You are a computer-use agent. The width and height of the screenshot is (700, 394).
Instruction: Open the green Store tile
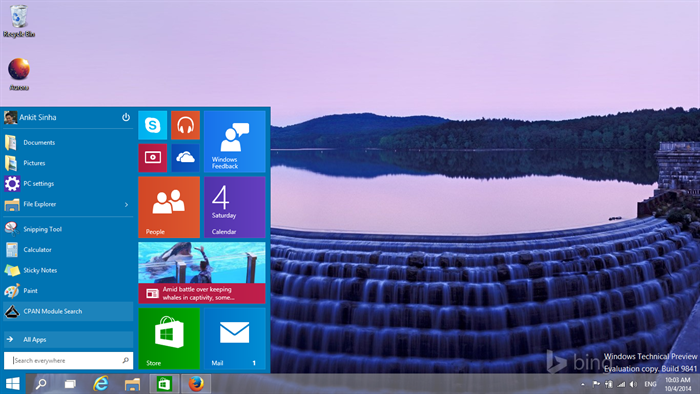[169, 338]
